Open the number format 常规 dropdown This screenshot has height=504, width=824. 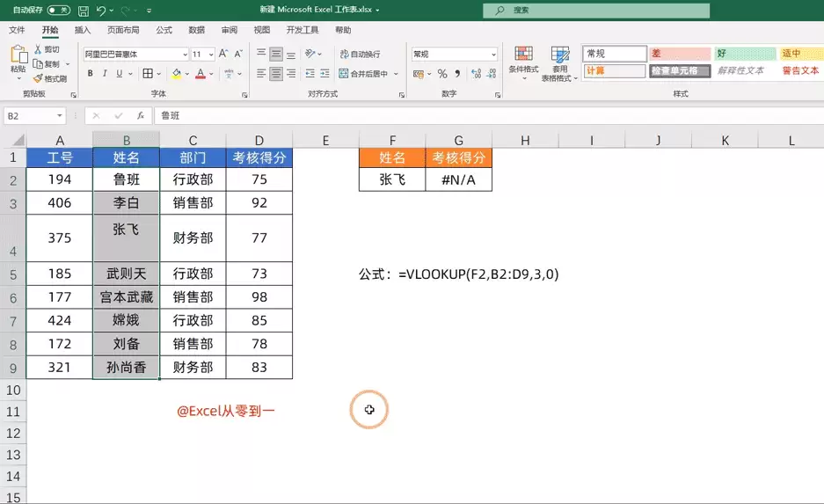click(493, 55)
